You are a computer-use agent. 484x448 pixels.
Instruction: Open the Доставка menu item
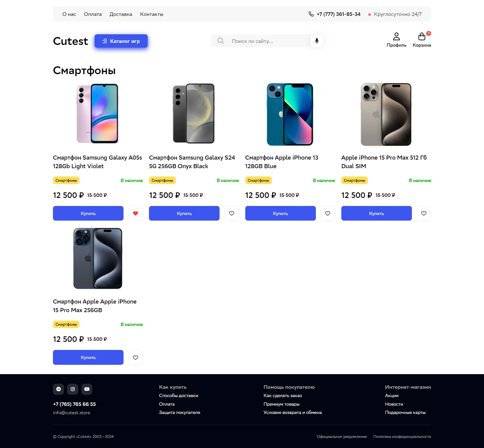click(121, 14)
